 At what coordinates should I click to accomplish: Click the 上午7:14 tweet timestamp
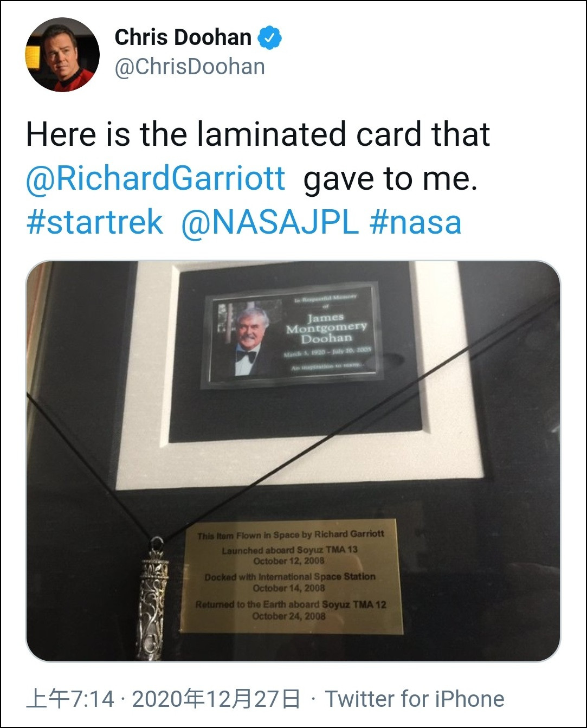coord(70,699)
